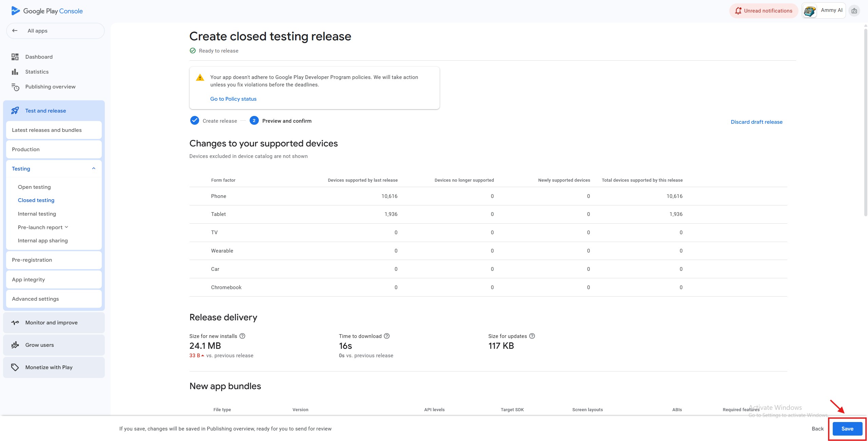
Task: Collapse the Testing section chevron
Action: pyautogui.click(x=94, y=168)
